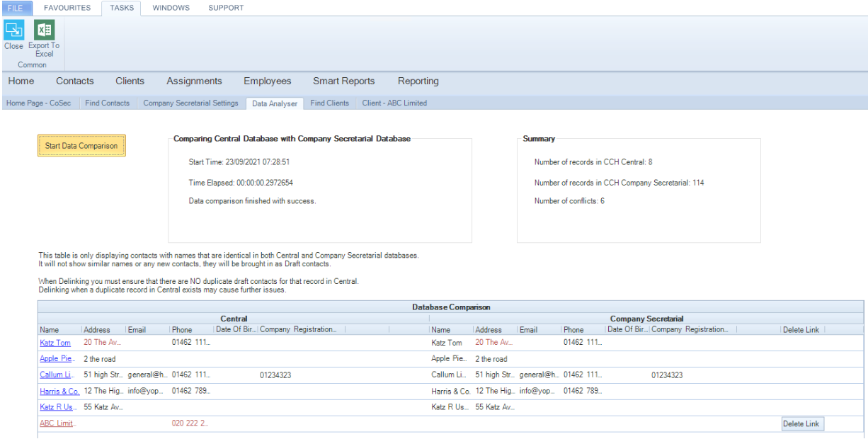Click the Start Data Comparison button
The image size is (868, 439).
tap(81, 146)
